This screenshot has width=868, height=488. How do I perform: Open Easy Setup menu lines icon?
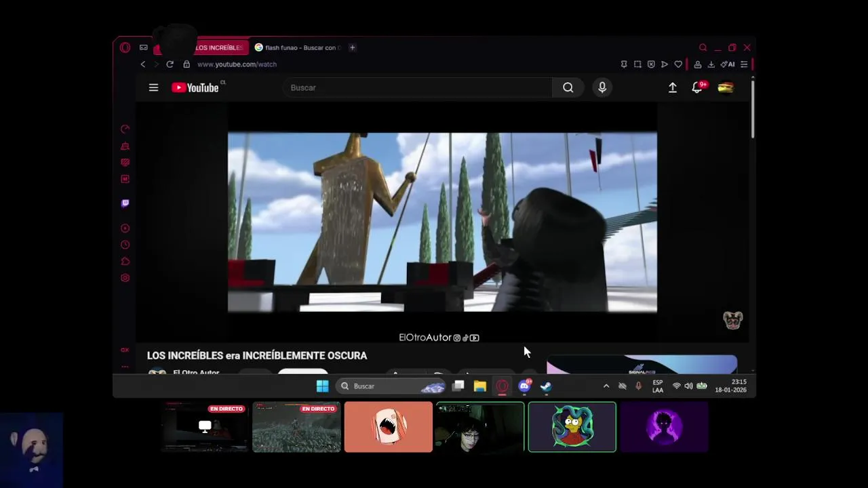pos(744,64)
